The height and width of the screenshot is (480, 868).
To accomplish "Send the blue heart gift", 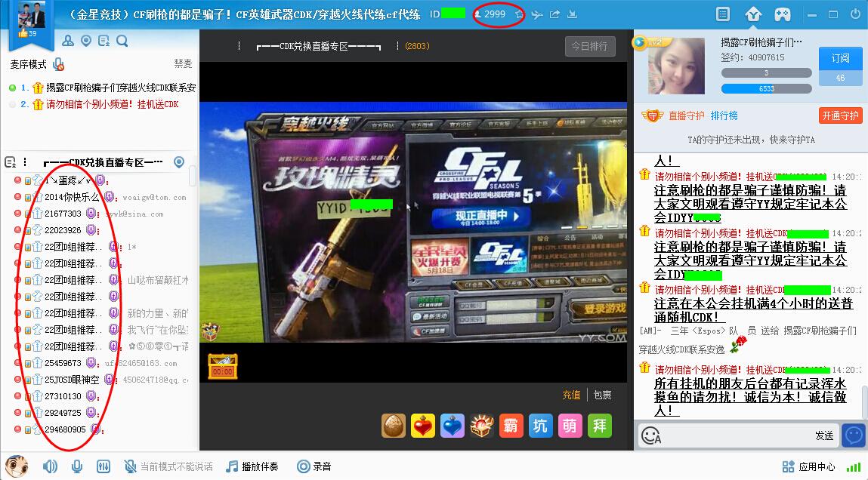I will (x=453, y=426).
